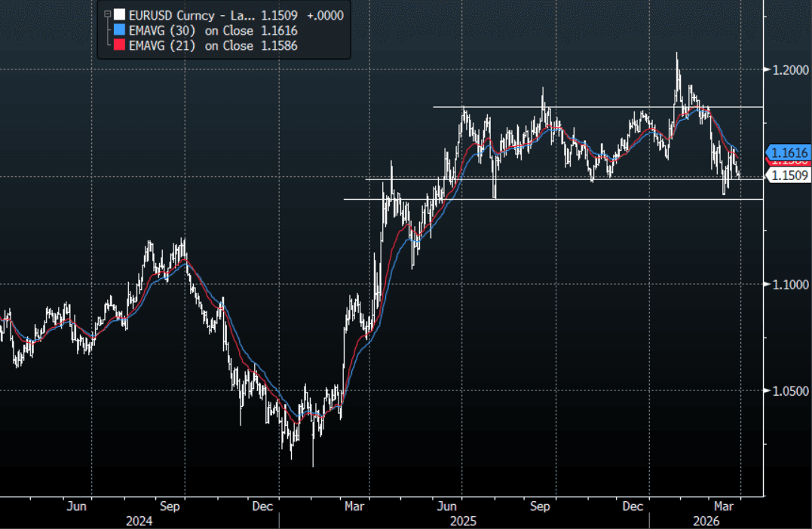This screenshot has height=529, width=812.
Task: Click the red EMAVG (21) color swatch
Action: [120, 46]
